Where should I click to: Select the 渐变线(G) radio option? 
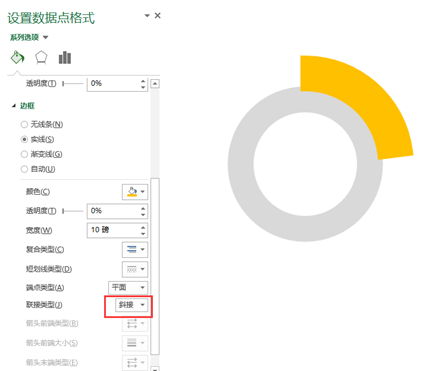coord(41,154)
